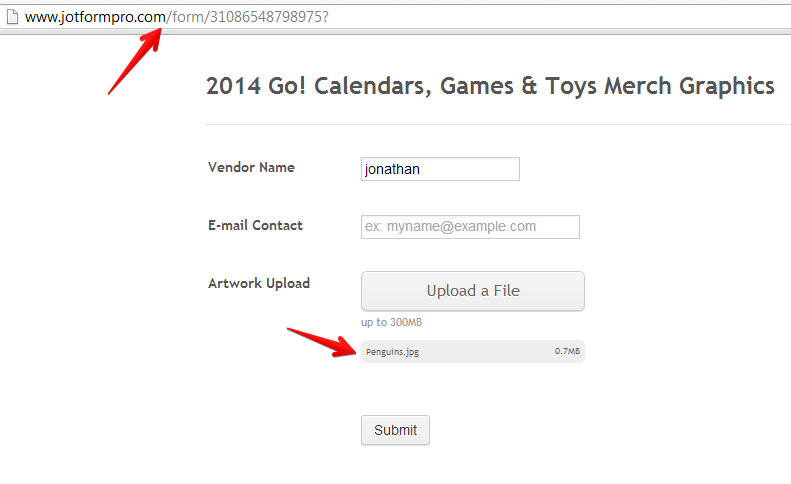
Task: Click the middle of the uploaded file bar
Action: [472, 352]
